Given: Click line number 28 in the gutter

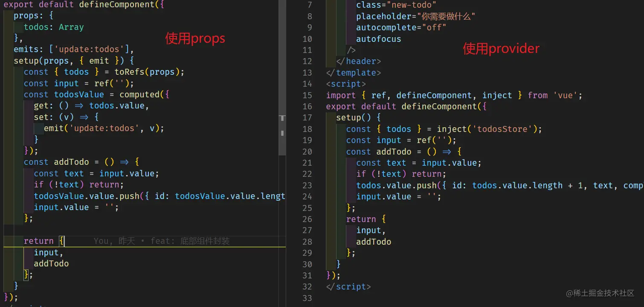Looking at the screenshot, I should [x=307, y=242].
